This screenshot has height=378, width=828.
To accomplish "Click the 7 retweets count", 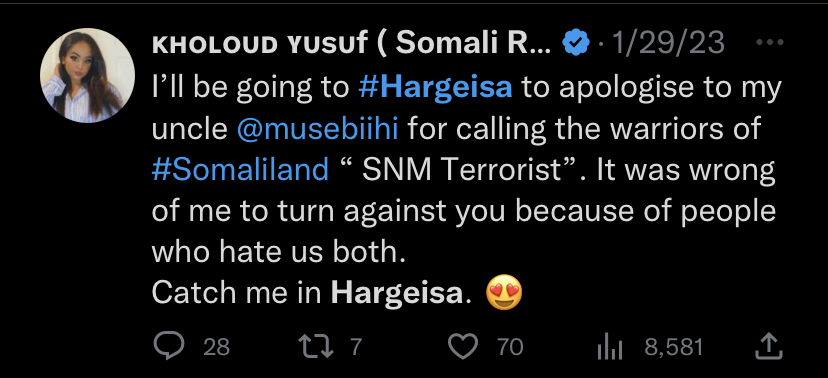I will click(356, 347).
